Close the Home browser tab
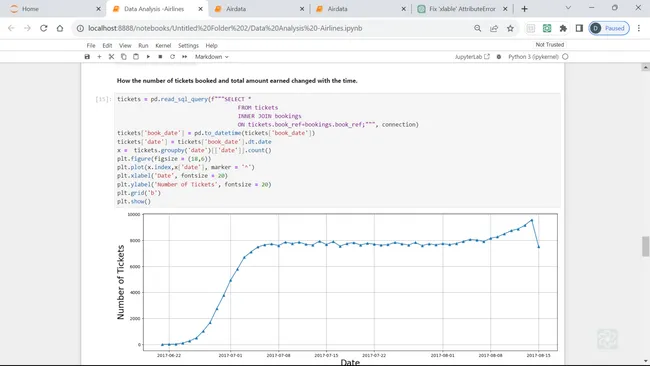650x366 pixels. coord(98,9)
